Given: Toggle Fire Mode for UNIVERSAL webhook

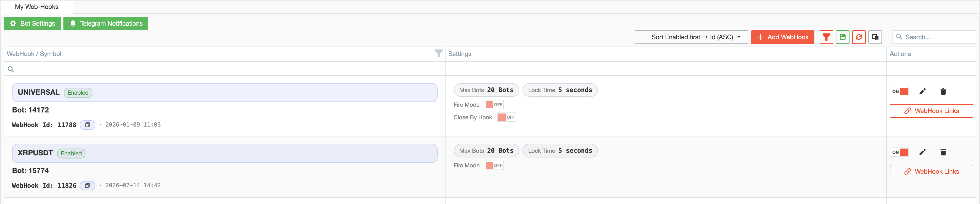Looking at the screenshot, I should [494, 105].
